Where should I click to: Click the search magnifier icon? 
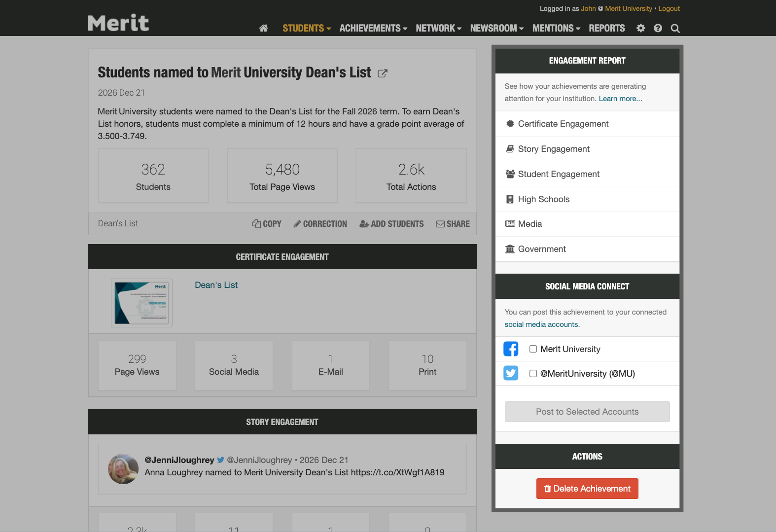(675, 29)
